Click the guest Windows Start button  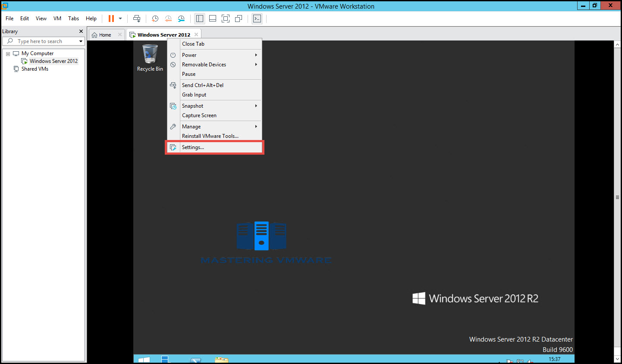point(144,359)
